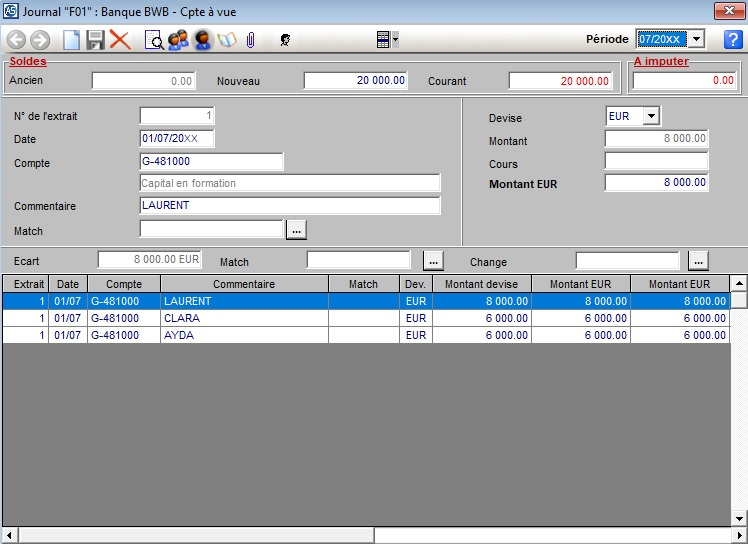Image resolution: width=748 pixels, height=544 pixels.
Task: Click browse button next to Compte Match field
Action: [x=296, y=230]
